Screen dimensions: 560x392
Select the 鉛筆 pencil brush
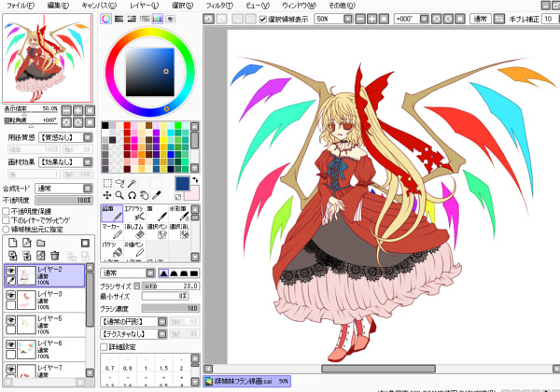click(x=112, y=214)
